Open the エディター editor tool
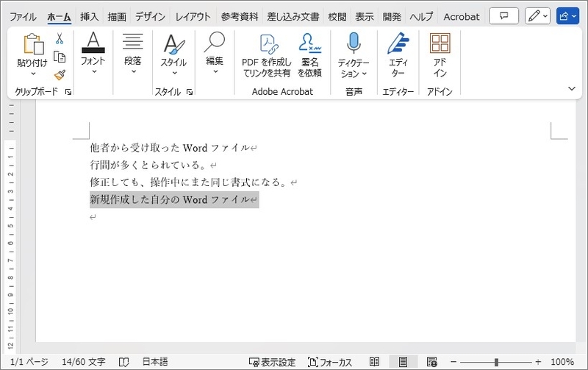Screen dimensions: 588x370 (398, 56)
